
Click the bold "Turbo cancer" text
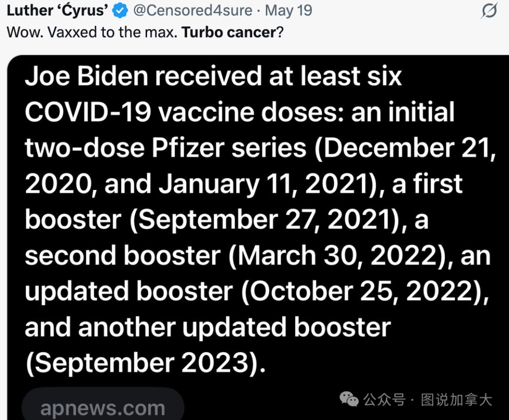coord(229,33)
